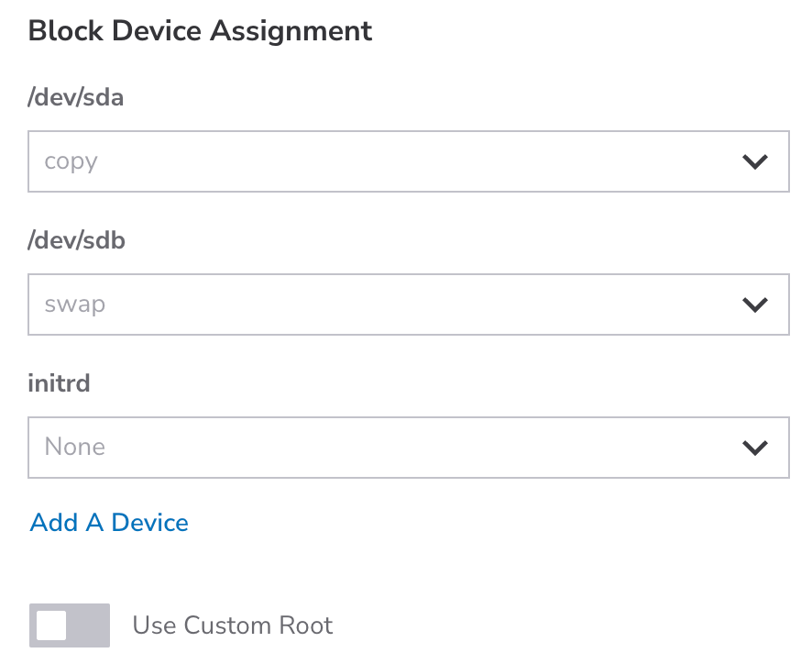Image resolution: width=812 pixels, height=664 pixels.
Task: Click the /dev/sdb field label
Action: coord(77,240)
